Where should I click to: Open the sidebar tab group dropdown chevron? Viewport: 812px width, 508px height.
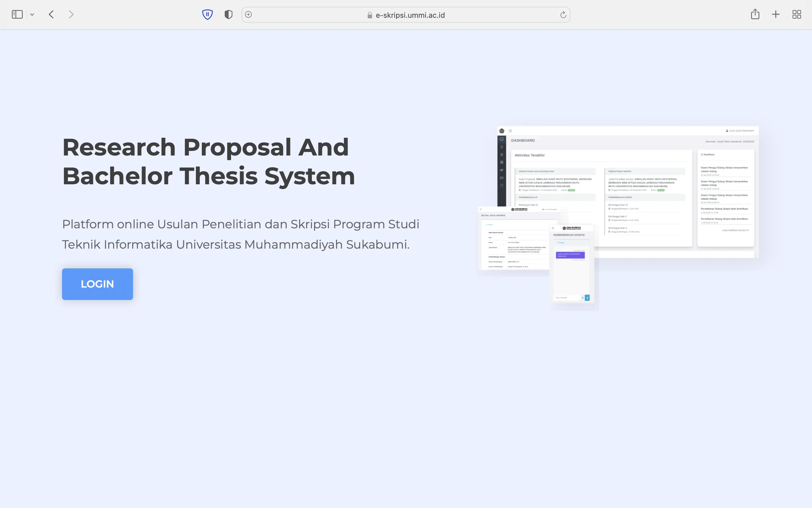point(32,14)
